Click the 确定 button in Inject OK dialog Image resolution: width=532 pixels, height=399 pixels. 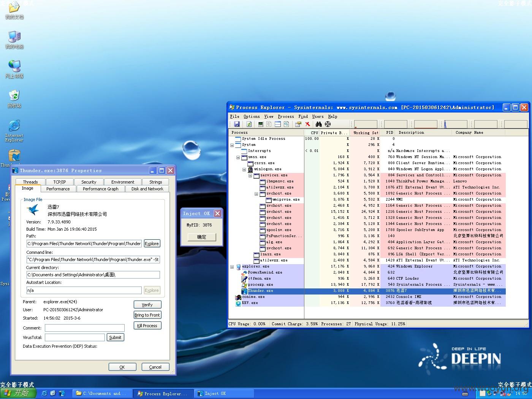click(202, 237)
